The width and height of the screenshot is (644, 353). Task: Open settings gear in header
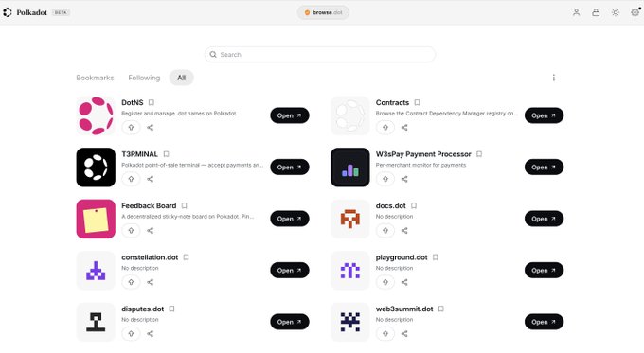tap(635, 12)
